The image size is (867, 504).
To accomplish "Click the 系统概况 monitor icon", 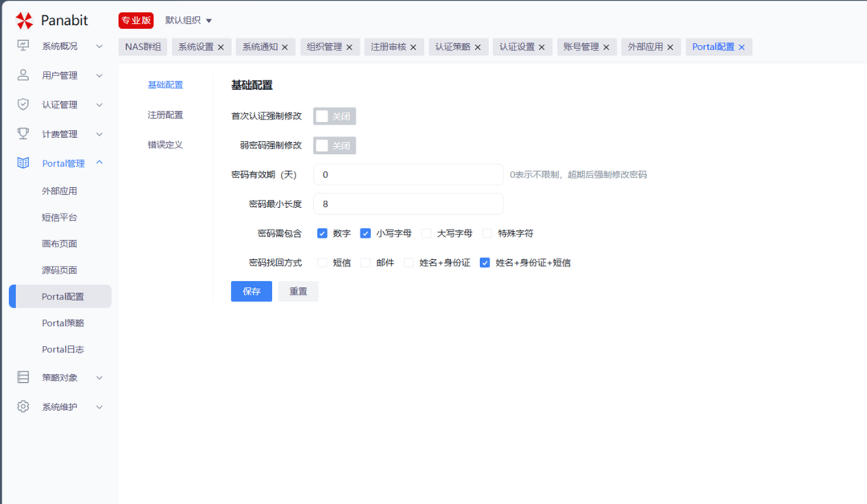I will [x=22, y=46].
